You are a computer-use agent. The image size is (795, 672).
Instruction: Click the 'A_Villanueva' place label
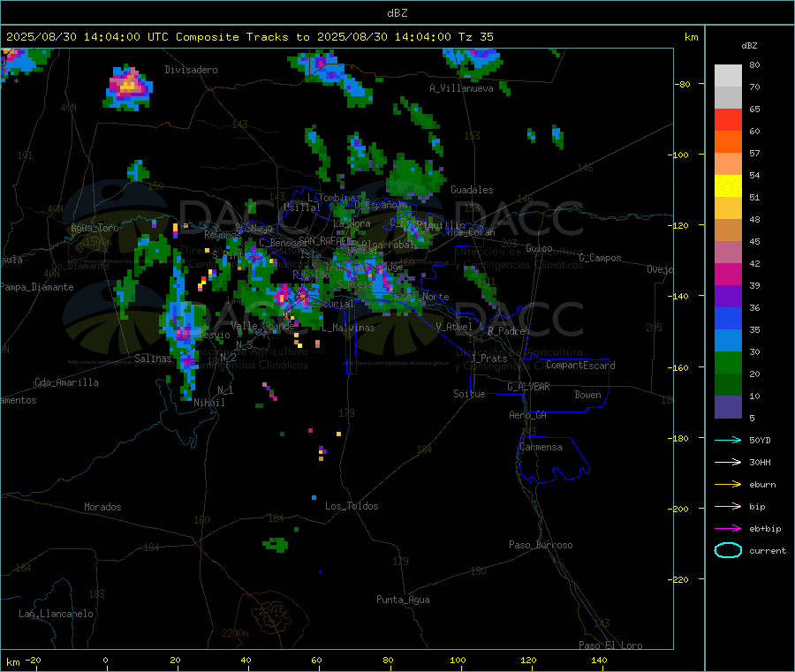[x=461, y=88]
